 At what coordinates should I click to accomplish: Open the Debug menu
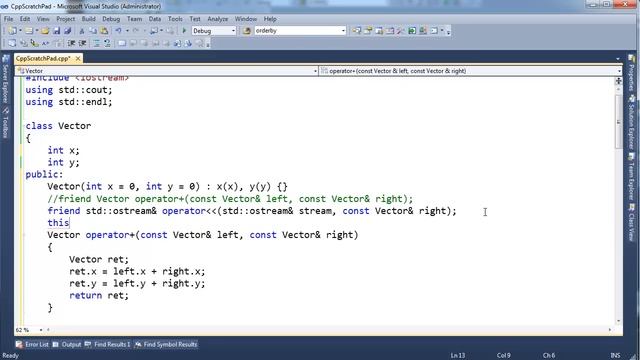tap(111, 19)
